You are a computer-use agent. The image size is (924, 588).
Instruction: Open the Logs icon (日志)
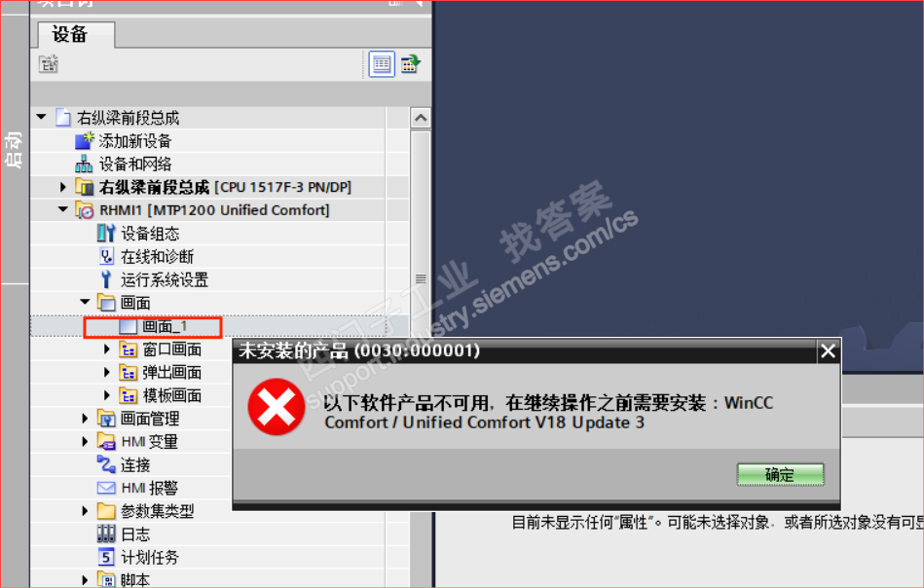click(106, 533)
